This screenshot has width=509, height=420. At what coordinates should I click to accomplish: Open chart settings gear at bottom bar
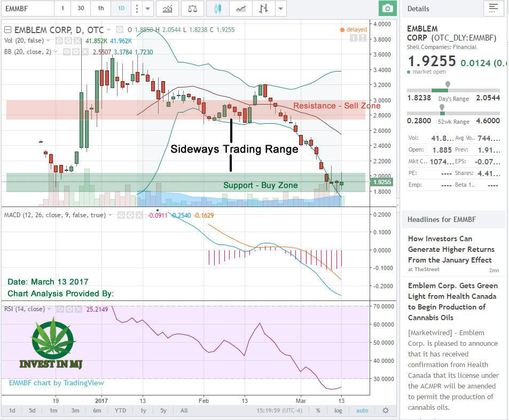pyautogui.click(x=385, y=410)
